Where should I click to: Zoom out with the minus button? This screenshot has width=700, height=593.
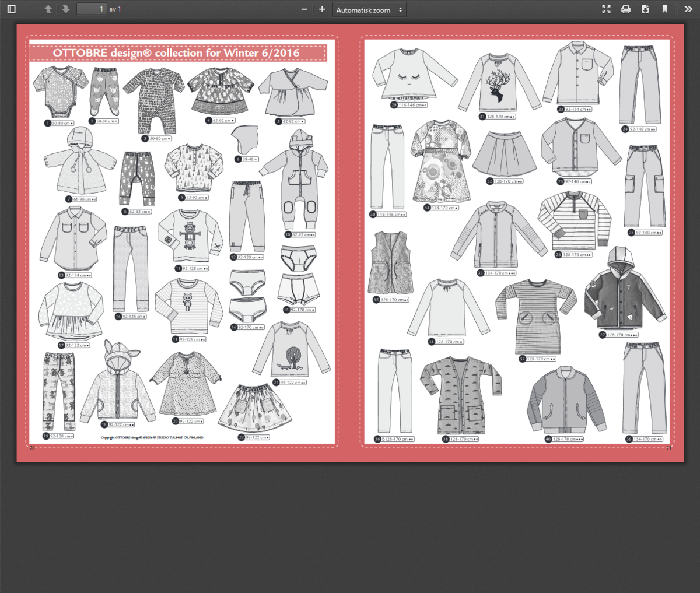[304, 9]
